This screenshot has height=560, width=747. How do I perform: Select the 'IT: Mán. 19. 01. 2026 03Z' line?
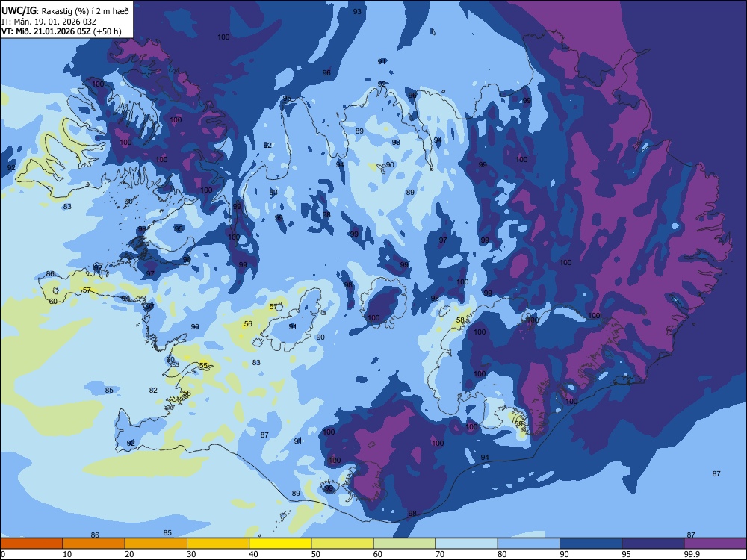coord(49,22)
